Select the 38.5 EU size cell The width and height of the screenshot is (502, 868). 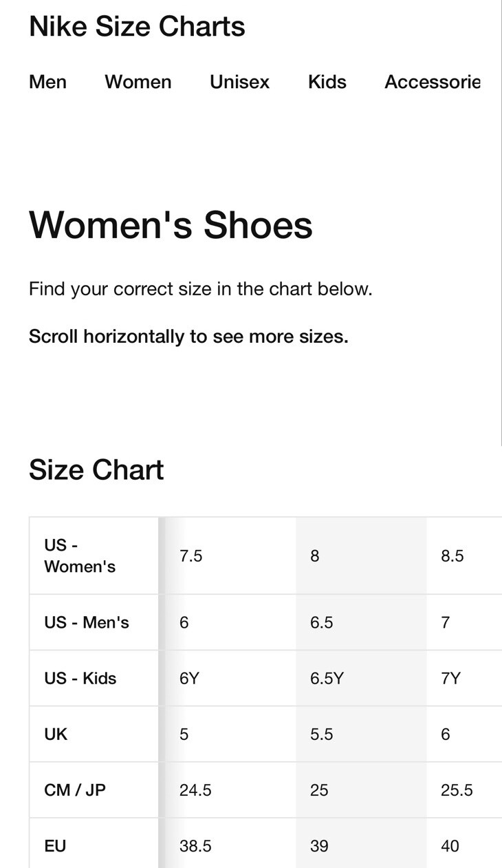pos(195,845)
